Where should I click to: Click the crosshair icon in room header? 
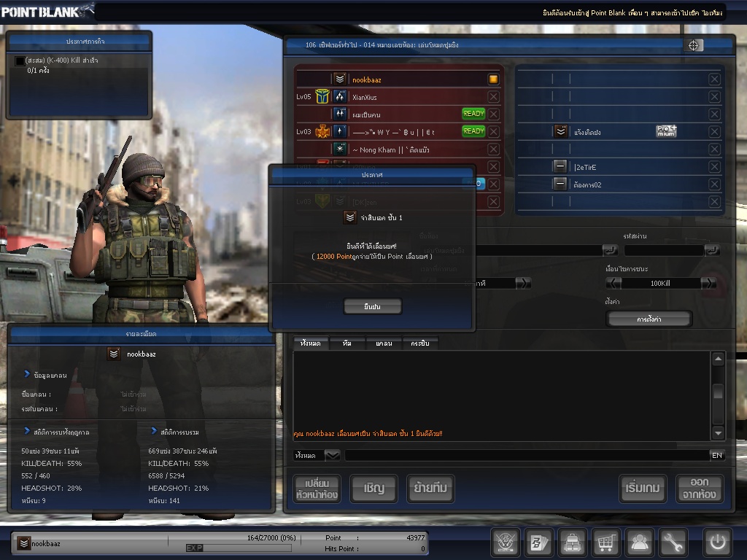693,45
